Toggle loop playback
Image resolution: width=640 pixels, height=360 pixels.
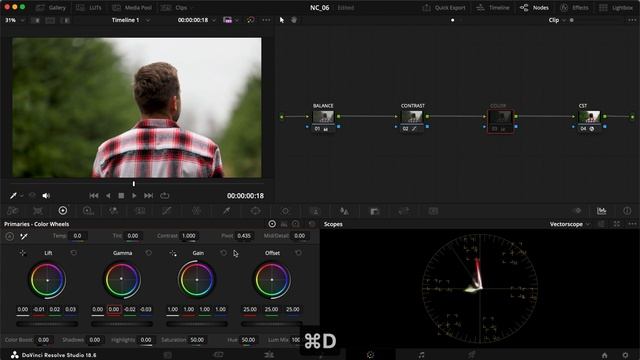tap(164, 196)
